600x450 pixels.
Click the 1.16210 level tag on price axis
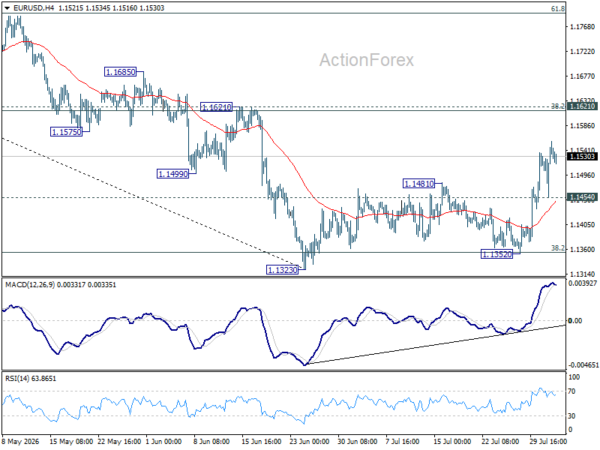click(582, 106)
